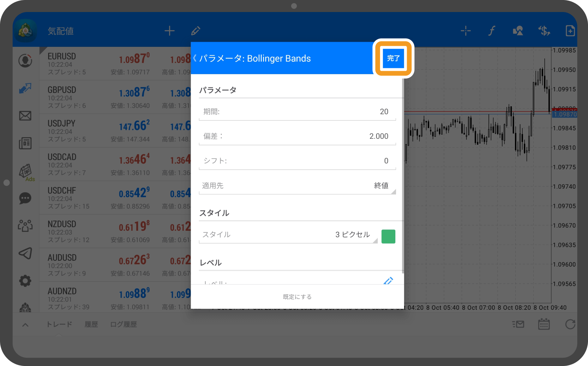The width and height of the screenshot is (588, 366).
Task: Tap the new order document icon
Action: pos(570,31)
